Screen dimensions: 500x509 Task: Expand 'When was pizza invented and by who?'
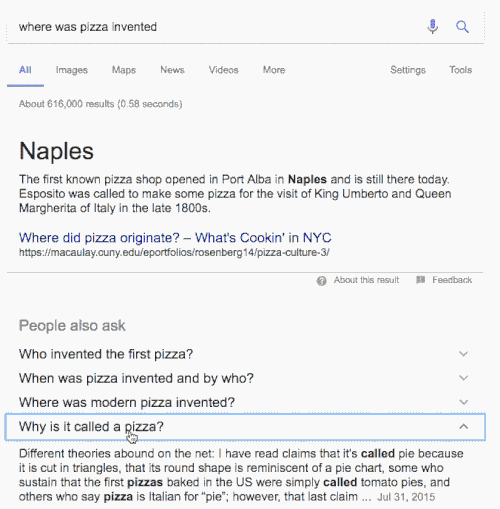tap(245, 378)
